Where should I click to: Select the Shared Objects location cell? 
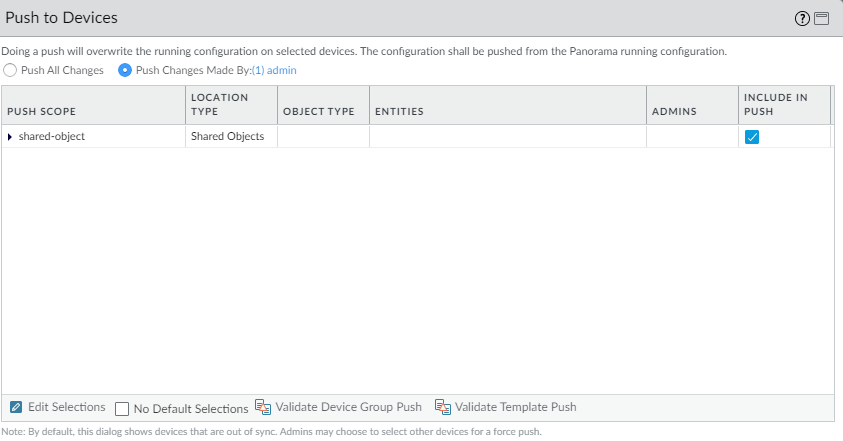227,136
